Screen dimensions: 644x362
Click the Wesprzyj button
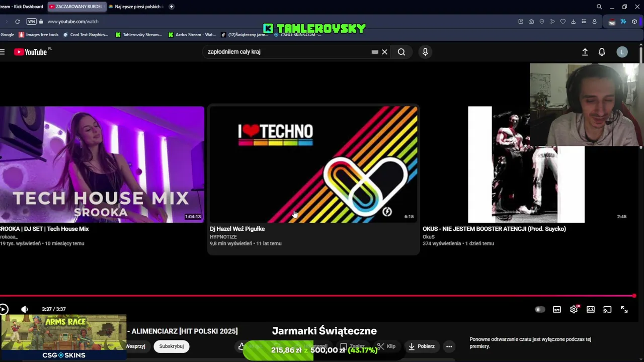pos(136,346)
